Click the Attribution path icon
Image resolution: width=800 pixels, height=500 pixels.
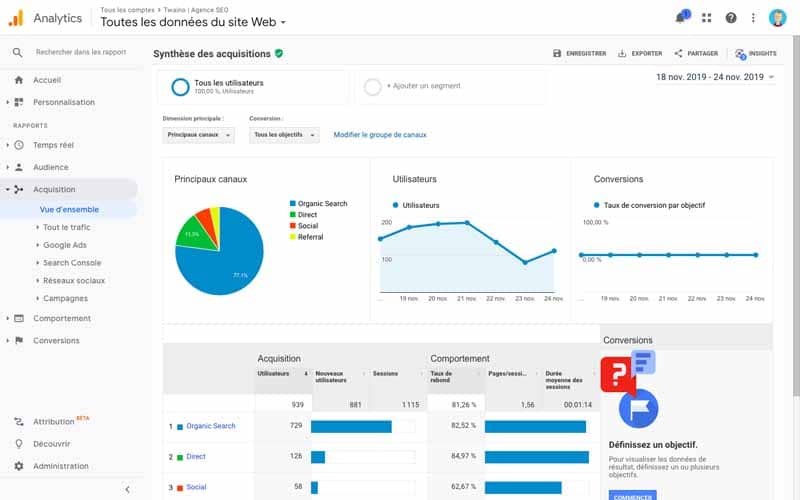pos(19,421)
